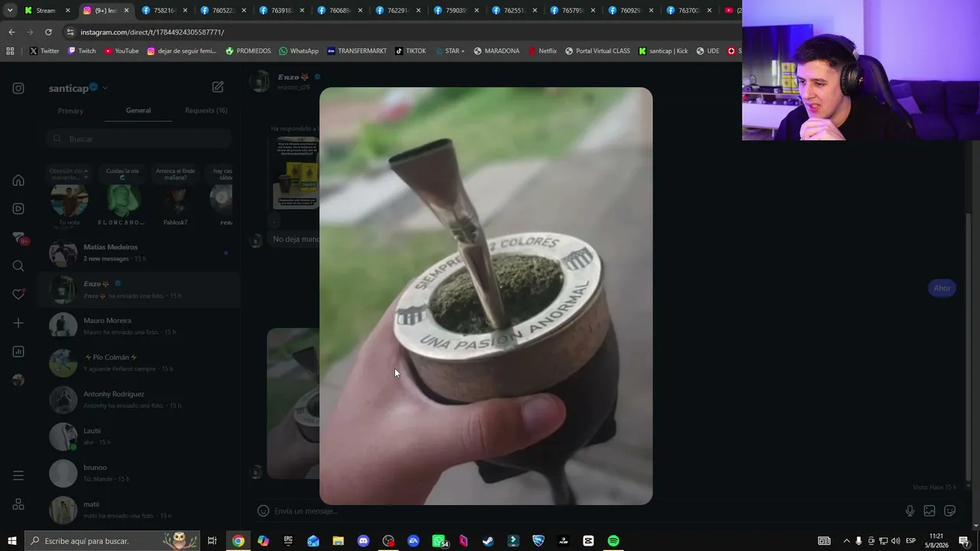The width and height of the screenshot is (980, 551).
Task: Open Discord from the taskbar
Action: tap(363, 541)
